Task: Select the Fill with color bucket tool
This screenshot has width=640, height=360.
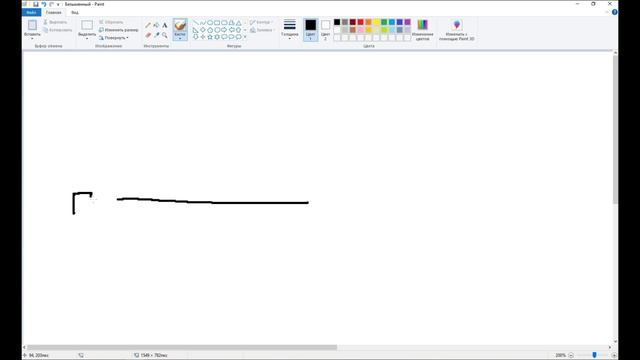Action: [x=156, y=25]
